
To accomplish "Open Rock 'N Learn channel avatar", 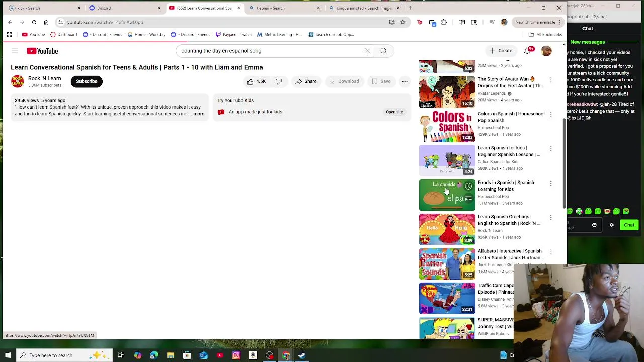I will (18, 81).
